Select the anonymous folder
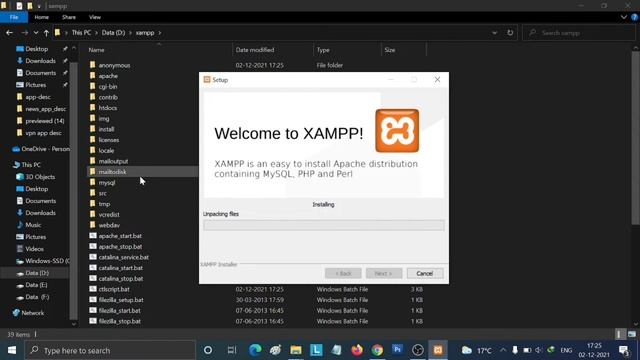Screen dimensions: 640x360 tap(114, 65)
